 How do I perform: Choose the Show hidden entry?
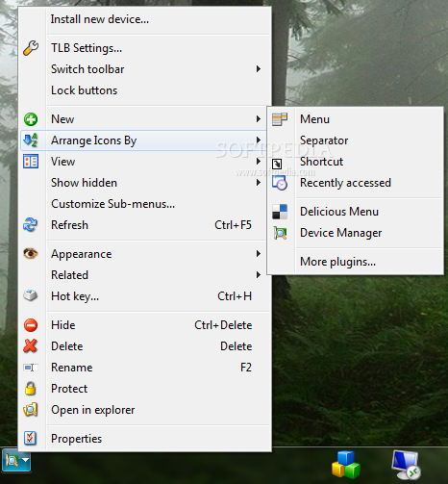[144, 183]
